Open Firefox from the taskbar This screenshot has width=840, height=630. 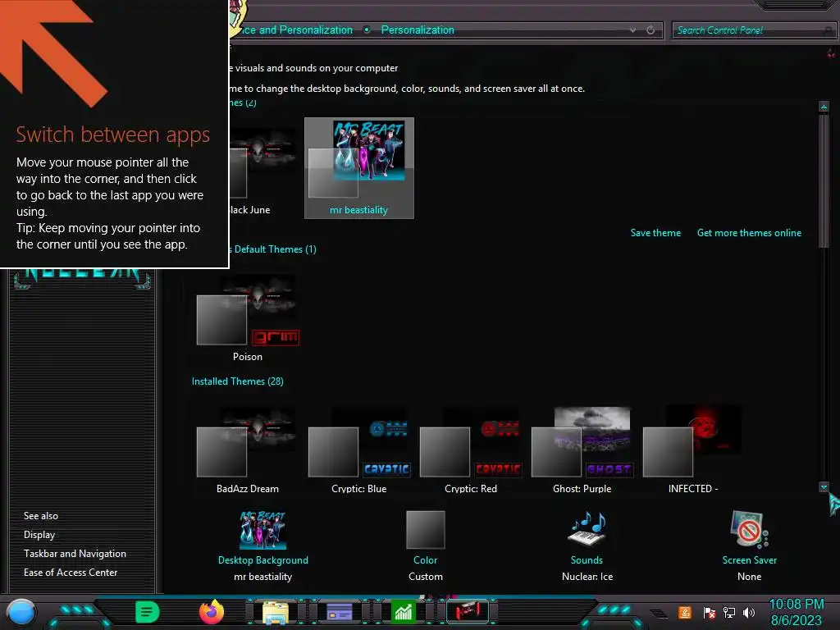click(x=212, y=612)
